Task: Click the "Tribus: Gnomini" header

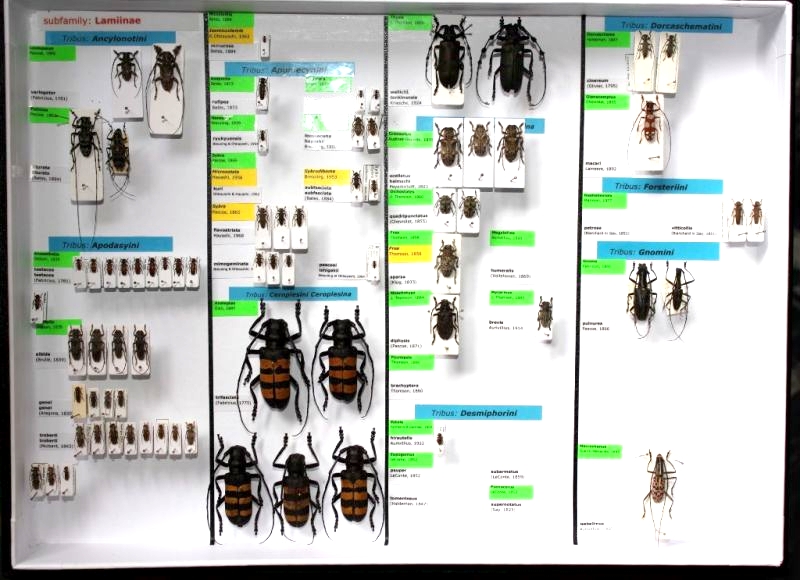Action: [x=657, y=250]
